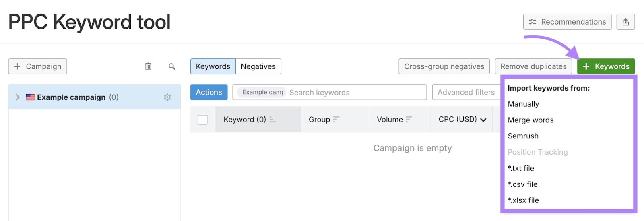The width and height of the screenshot is (644, 221).
Task: Sort by Keyword column sort icon
Action: 272,120
